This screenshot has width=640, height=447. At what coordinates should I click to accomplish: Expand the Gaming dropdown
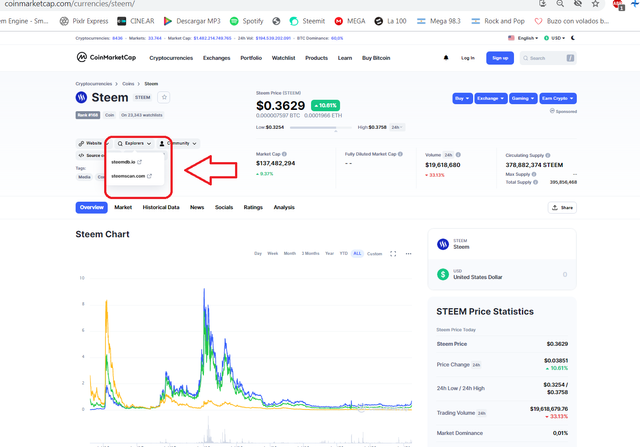click(x=523, y=98)
